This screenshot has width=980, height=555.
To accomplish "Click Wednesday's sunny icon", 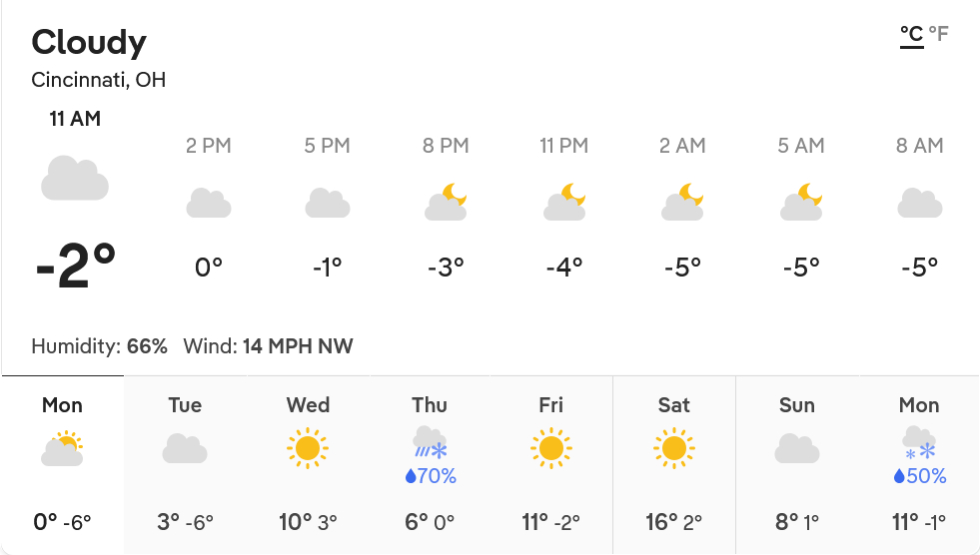I will [x=308, y=448].
